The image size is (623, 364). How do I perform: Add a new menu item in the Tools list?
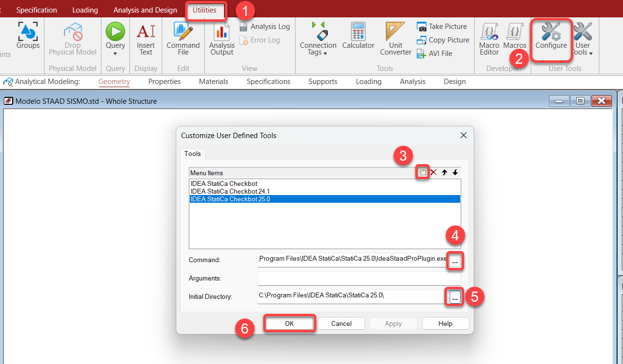tap(423, 172)
